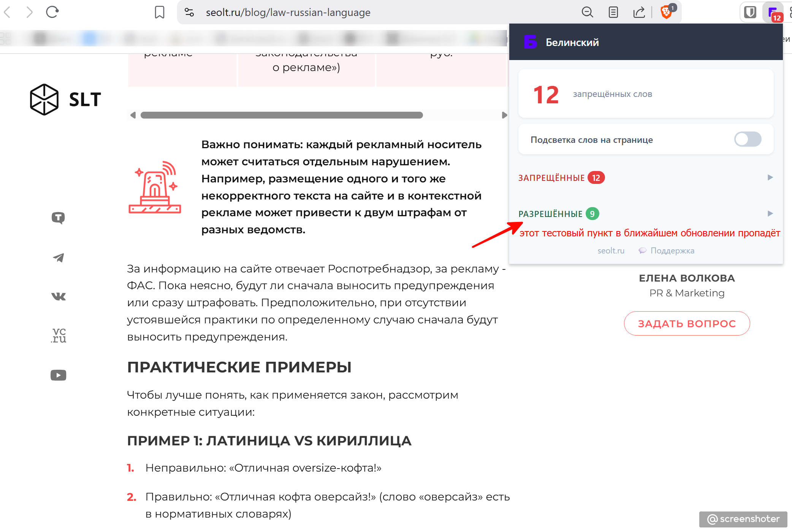Toggle word highlighting on the page
The image size is (792, 532).
coord(747,139)
